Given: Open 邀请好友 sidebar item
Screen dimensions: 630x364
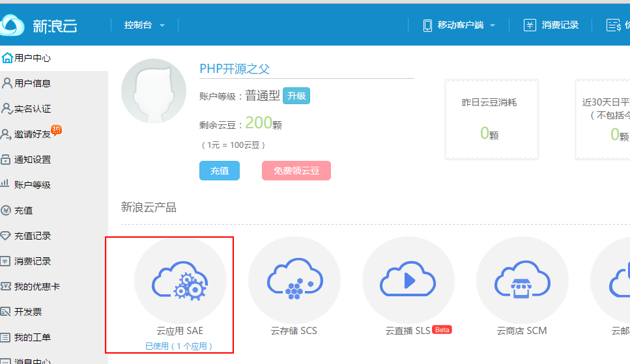Looking at the screenshot, I should coord(32,134).
